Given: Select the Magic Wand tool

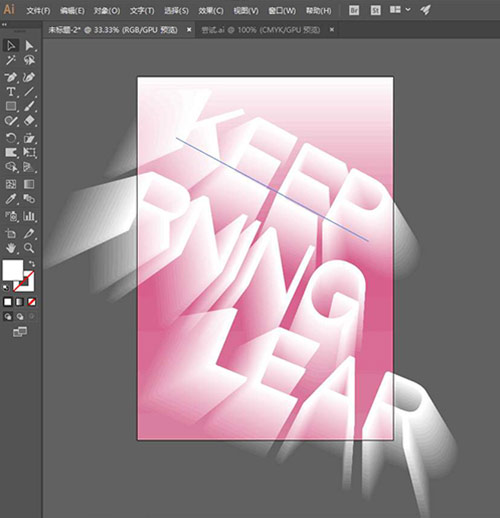Looking at the screenshot, I should (x=11, y=60).
